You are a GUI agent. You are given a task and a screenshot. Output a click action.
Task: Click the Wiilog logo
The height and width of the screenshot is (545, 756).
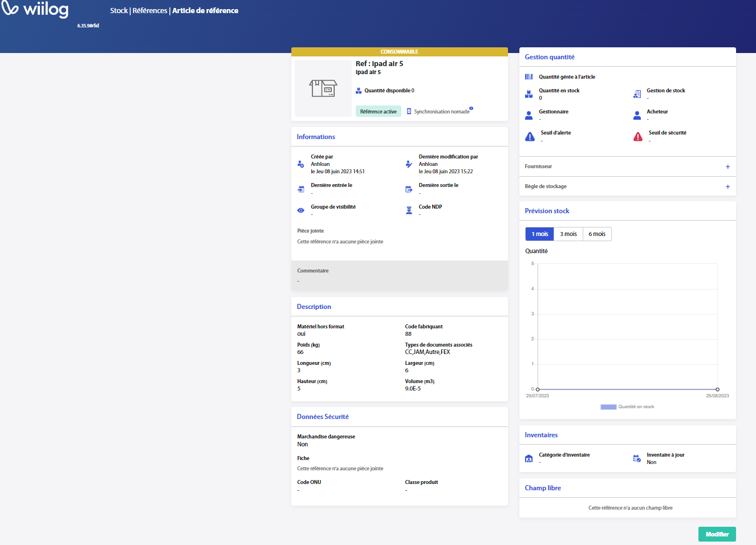(x=35, y=10)
